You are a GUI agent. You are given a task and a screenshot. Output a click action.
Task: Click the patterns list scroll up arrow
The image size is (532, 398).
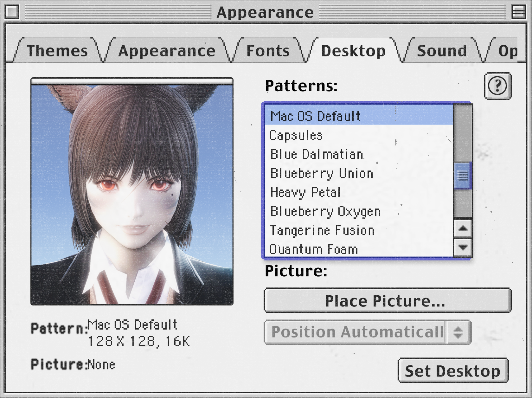click(463, 228)
